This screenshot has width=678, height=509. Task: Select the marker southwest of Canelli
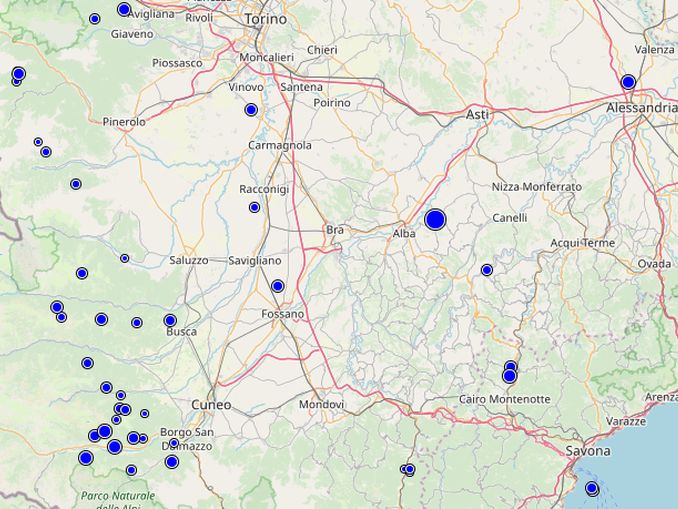pyautogui.click(x=487, y=270)
